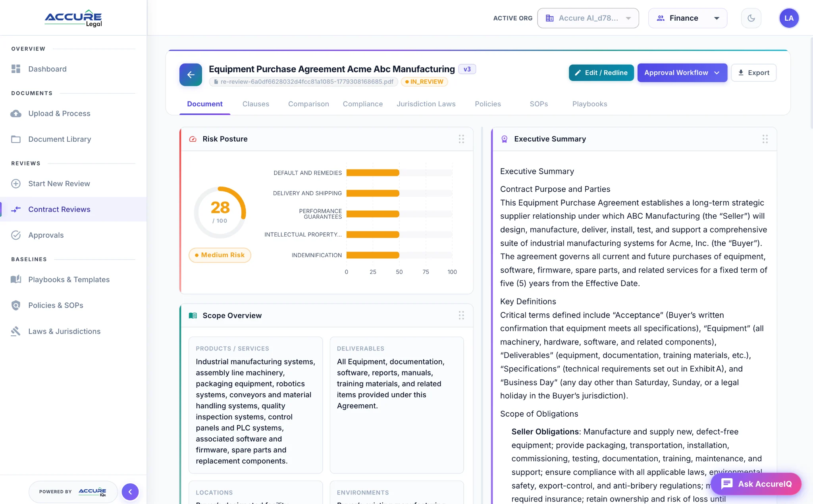
Task: Click the Export button
Action: (753, 73)
